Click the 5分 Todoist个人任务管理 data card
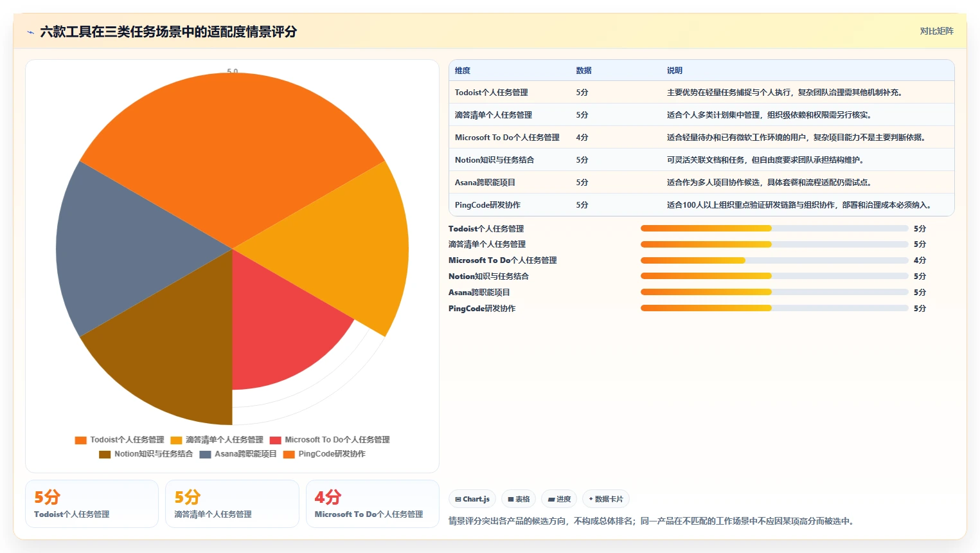The image size is (980, 553). pos(92,503)
